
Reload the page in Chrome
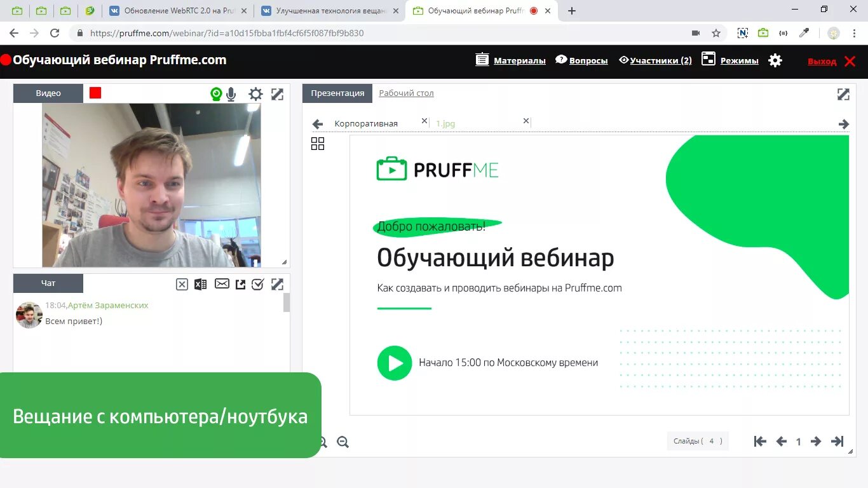(x=55, y=33)
